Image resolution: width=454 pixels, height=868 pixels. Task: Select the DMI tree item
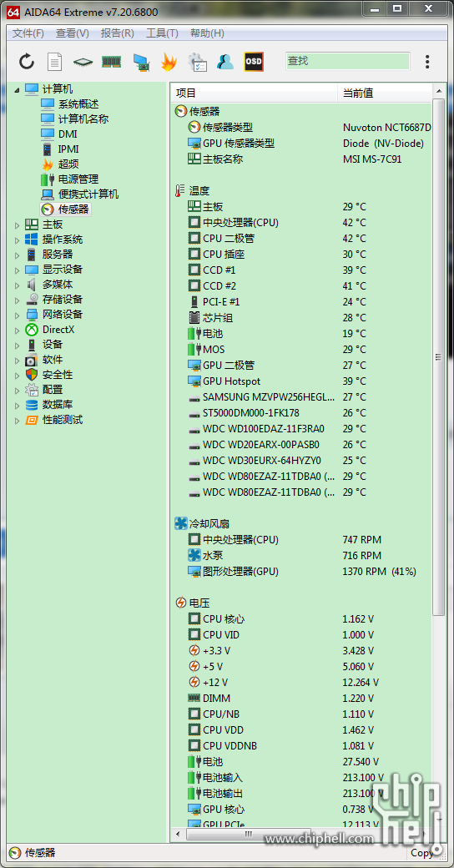tap(68, 134)
